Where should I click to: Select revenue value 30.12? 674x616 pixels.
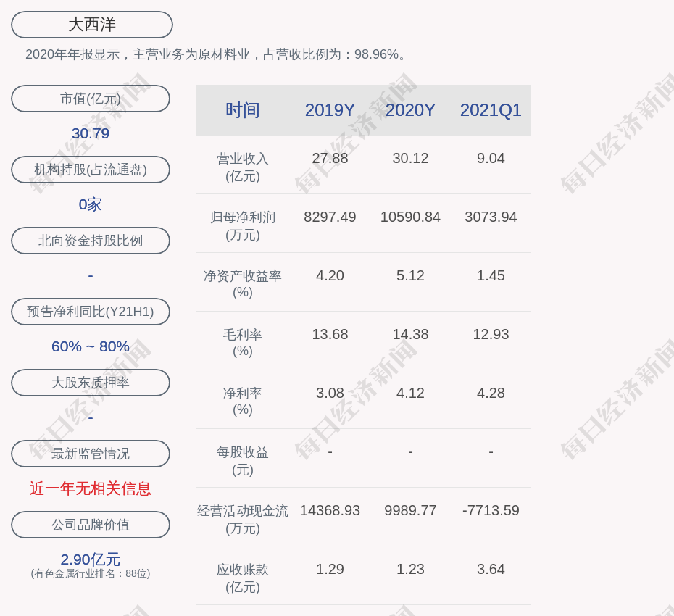coord(410,158)
